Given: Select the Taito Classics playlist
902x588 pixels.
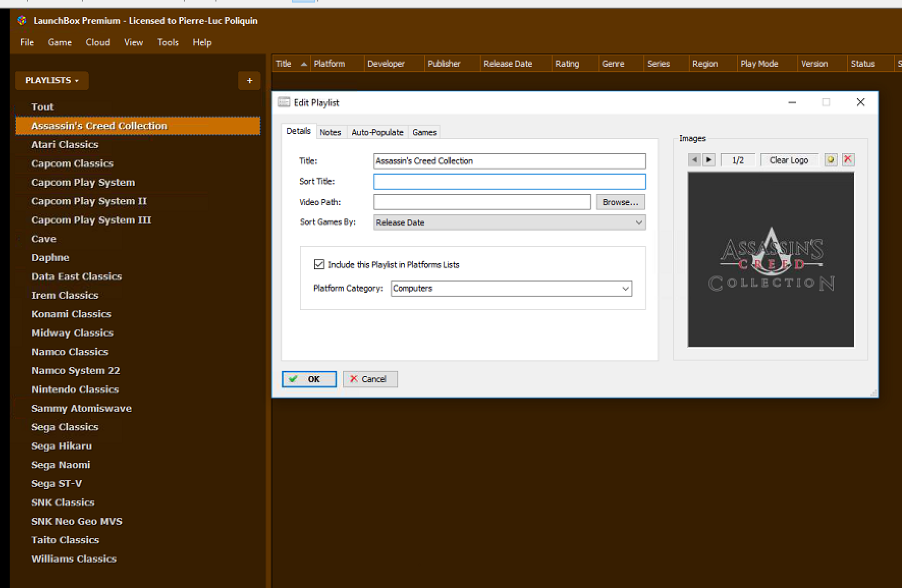Looking at the screenshot, I should 138,540.
